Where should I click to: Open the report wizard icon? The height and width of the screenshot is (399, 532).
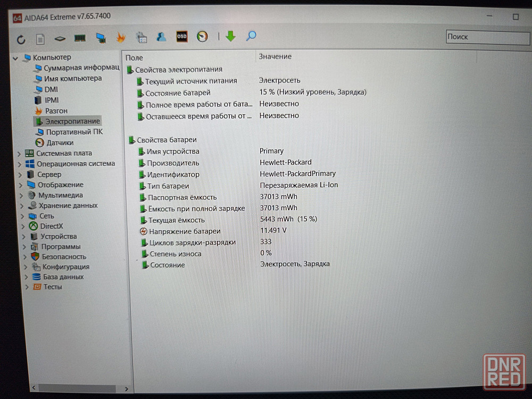point(142,37)
